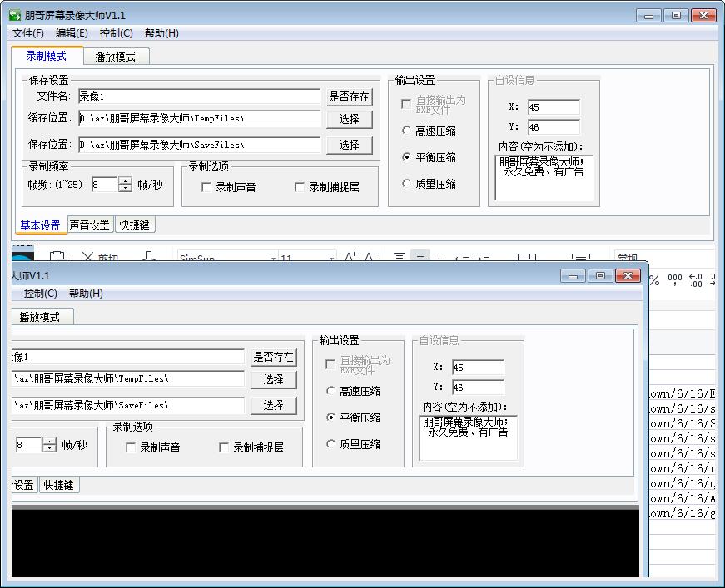Open the 文件(F) menu in main window
This screenshot has height=588, width=725.
tap(28, 33)
